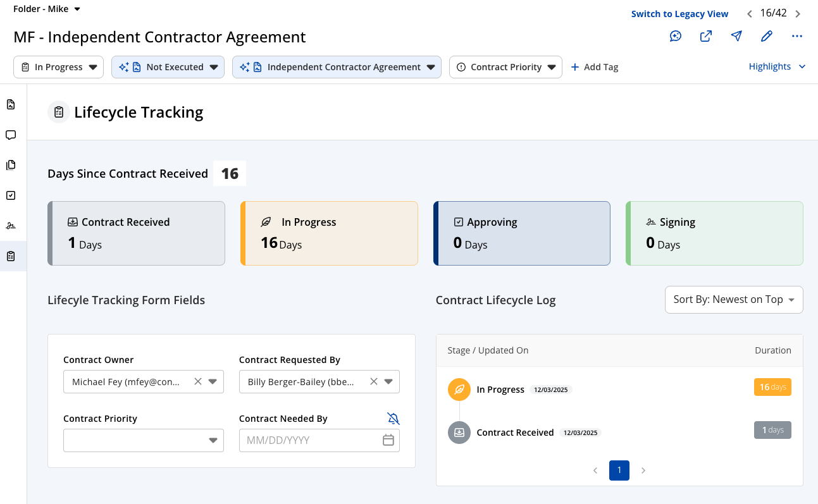Image resolution: width=818 pixels, height=504 pixels.
Task: Select the In Progress stage card
Action: tap(329, 233)
